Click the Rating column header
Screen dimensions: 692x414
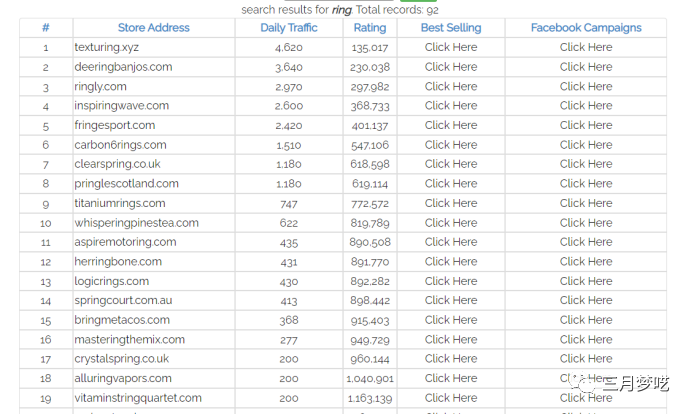(370, 28)
